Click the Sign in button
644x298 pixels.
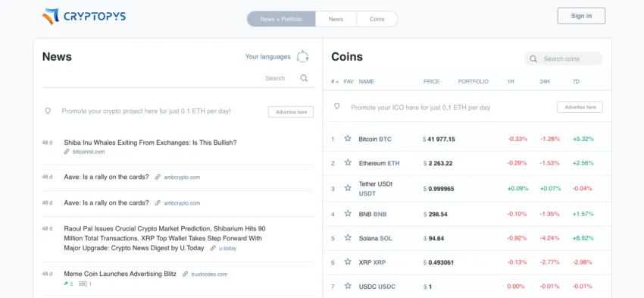point(581,16)
